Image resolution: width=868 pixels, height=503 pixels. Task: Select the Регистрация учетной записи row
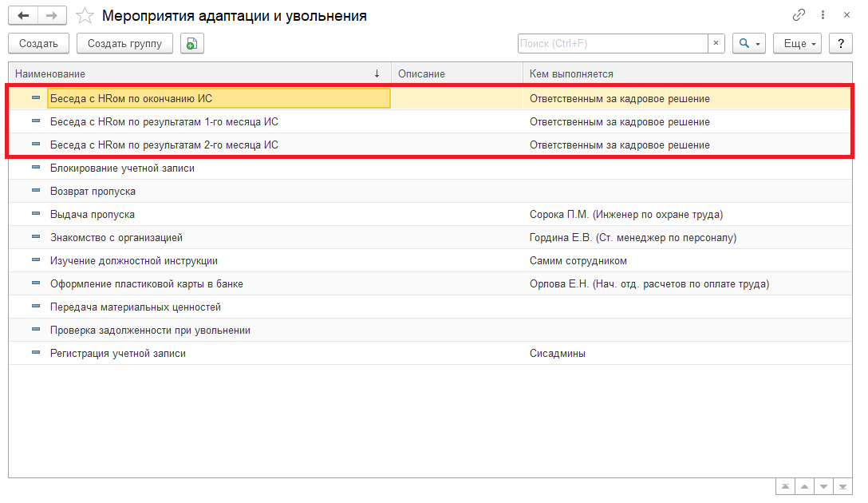coord(118,354)
